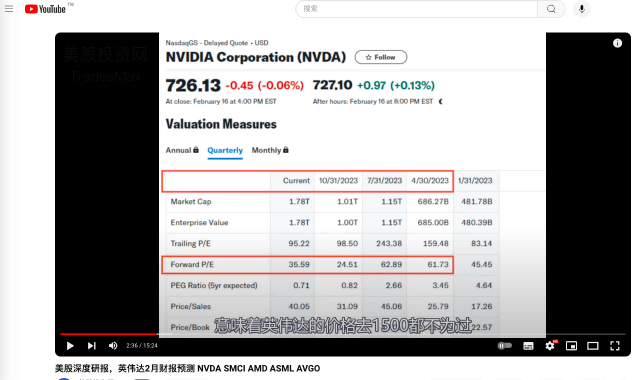Play the paused video
This screenshot has width=639, height=380.
[x=70, y=346]
